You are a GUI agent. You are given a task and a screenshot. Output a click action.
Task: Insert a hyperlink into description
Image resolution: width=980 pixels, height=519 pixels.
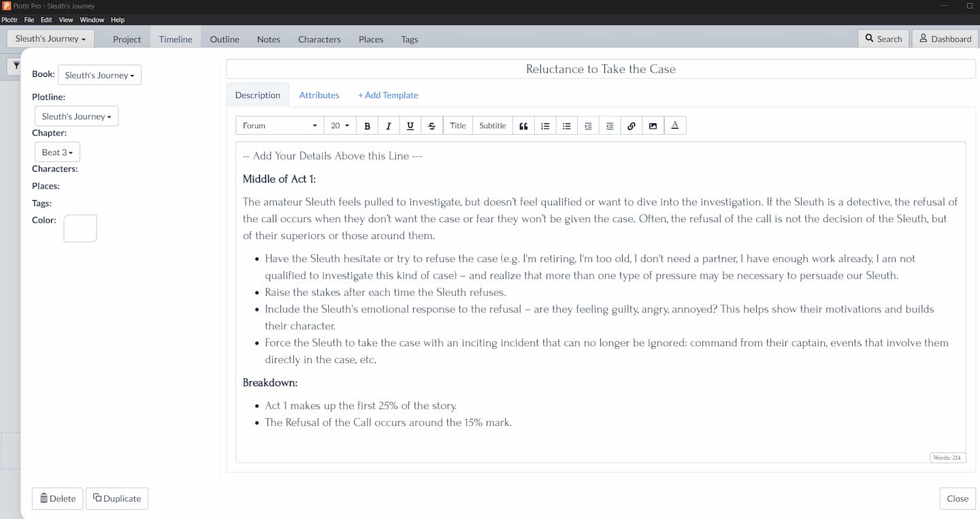632,126
